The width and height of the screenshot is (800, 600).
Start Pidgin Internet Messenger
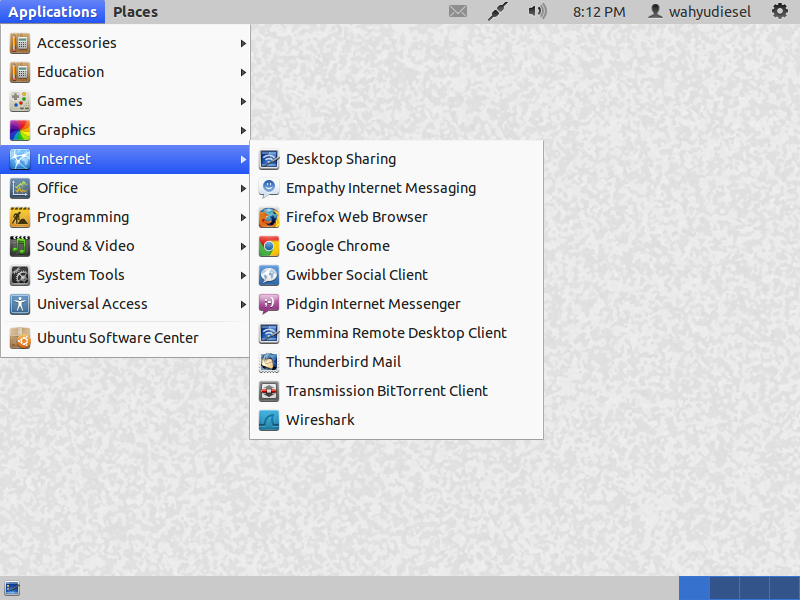click(396, 304)
